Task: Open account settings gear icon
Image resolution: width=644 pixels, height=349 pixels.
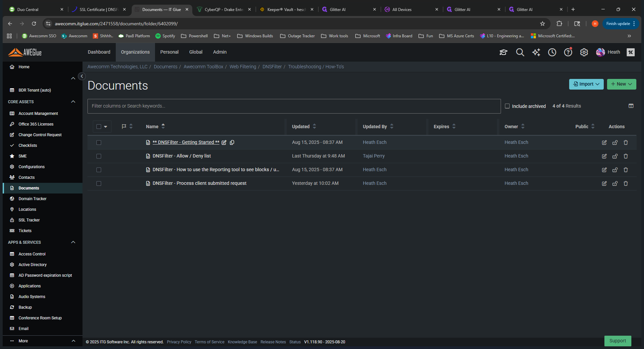Action: [584, 52]
